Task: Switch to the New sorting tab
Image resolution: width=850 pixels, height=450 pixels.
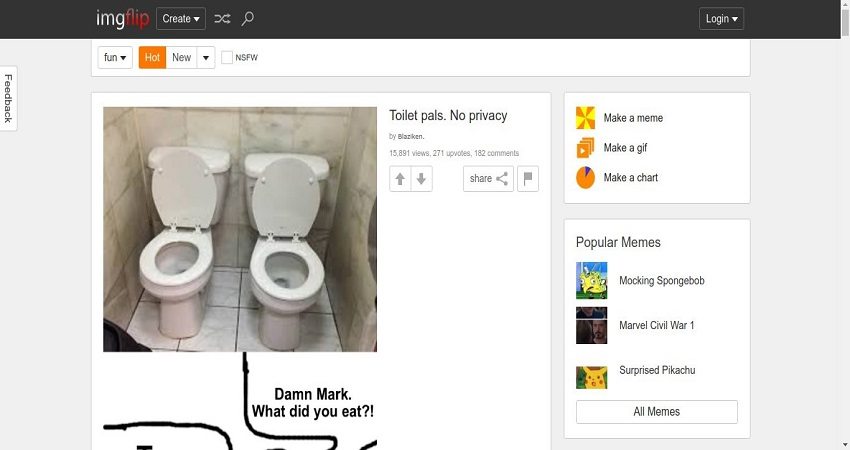Action: click(181, 58)
